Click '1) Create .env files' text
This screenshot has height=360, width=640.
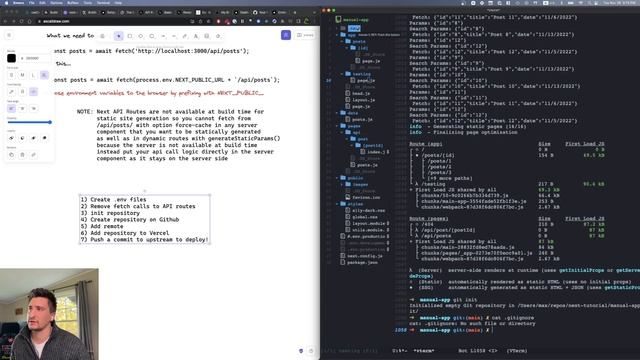pyautogui.click(x=113, y=200)
